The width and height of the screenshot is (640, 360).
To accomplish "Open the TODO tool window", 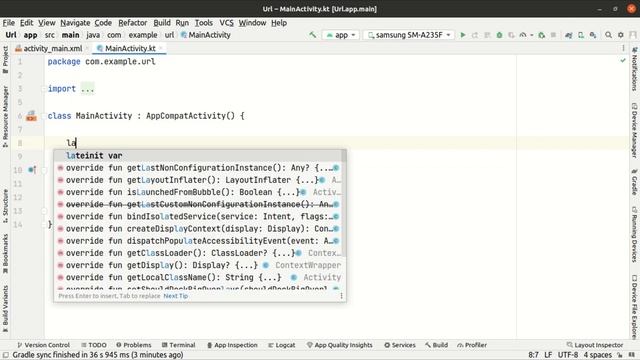I will [x=93, y=345].
